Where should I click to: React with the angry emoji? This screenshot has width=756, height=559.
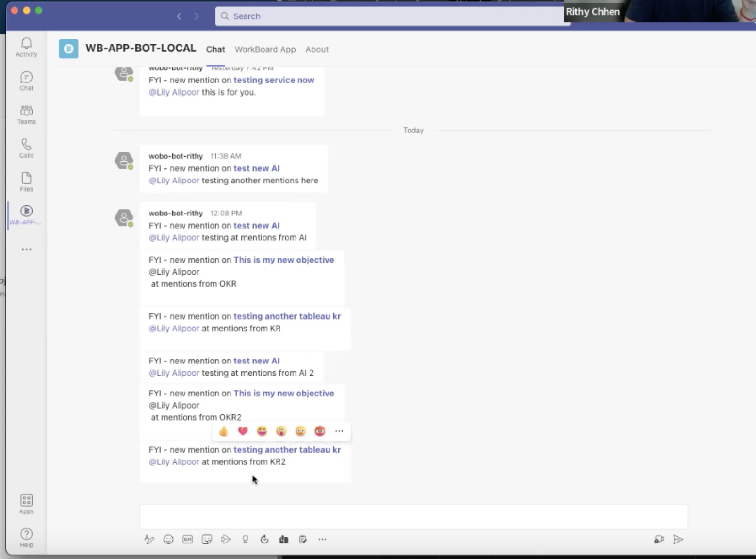coord(320,431)
